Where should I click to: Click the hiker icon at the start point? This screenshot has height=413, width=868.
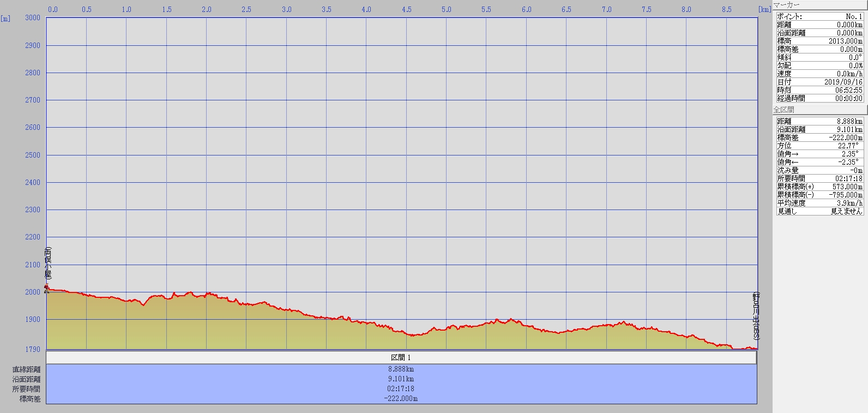tap(47, 288)
